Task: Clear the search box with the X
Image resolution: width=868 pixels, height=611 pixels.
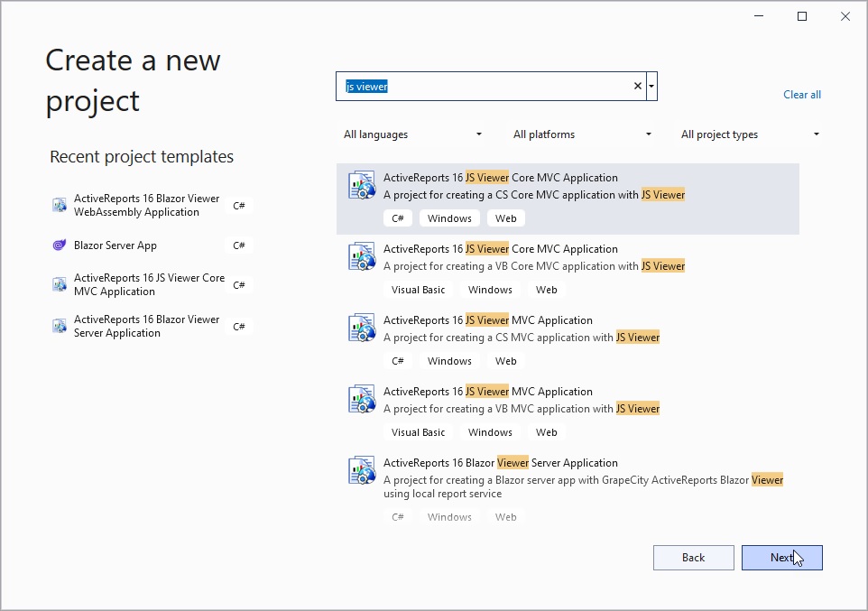Action: 638,86
